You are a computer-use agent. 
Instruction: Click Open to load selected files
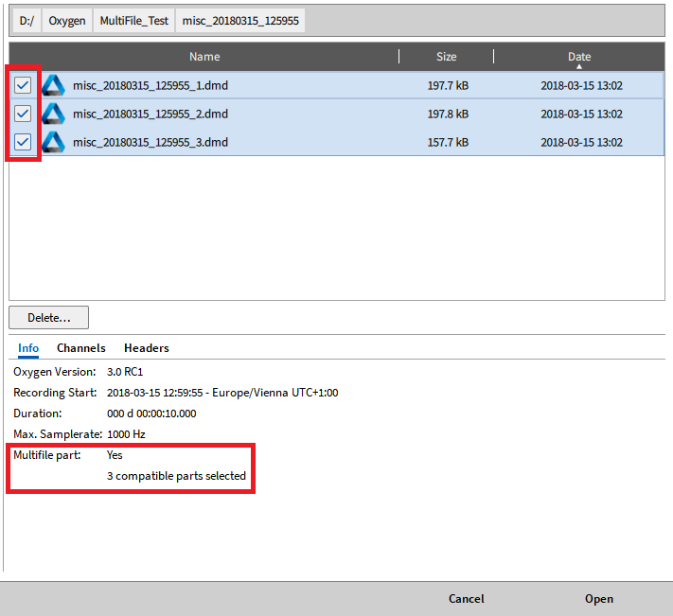coord(598,598)
